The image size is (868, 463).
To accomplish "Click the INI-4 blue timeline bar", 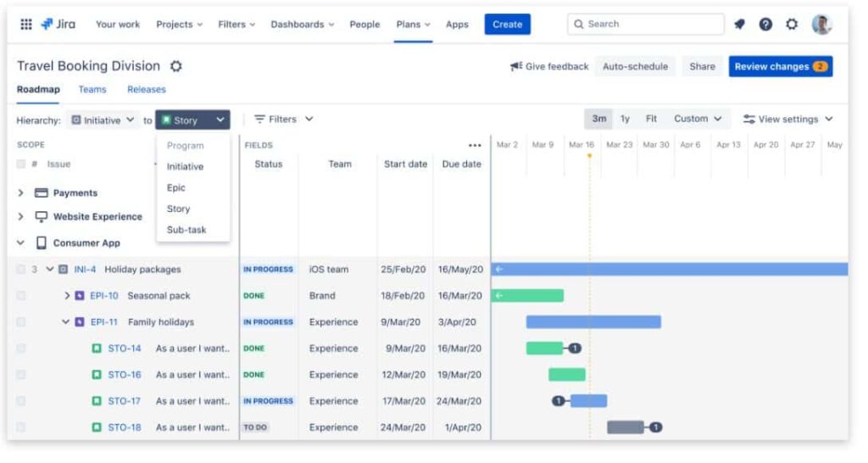I will coord(670,269).
